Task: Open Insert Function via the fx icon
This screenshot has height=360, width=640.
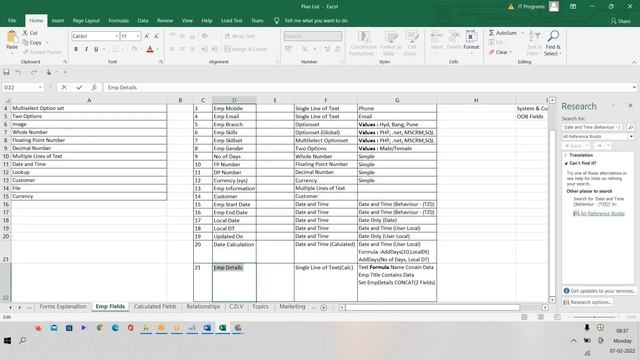Action: click(94, 87)
